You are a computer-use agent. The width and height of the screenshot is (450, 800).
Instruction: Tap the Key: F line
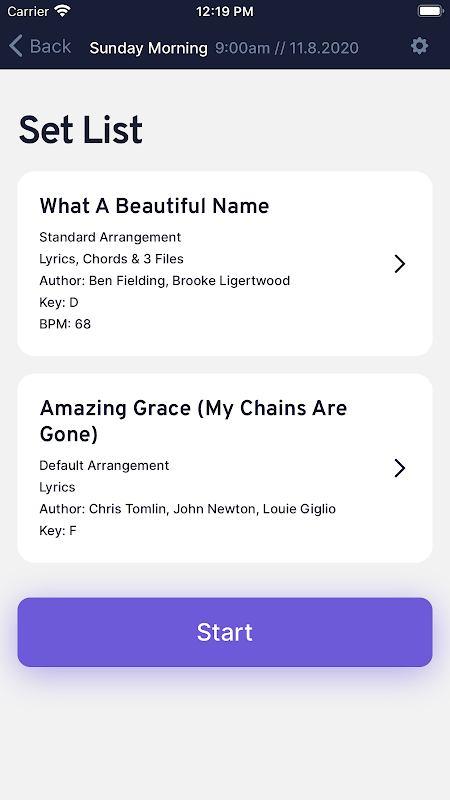pos(58,531)
